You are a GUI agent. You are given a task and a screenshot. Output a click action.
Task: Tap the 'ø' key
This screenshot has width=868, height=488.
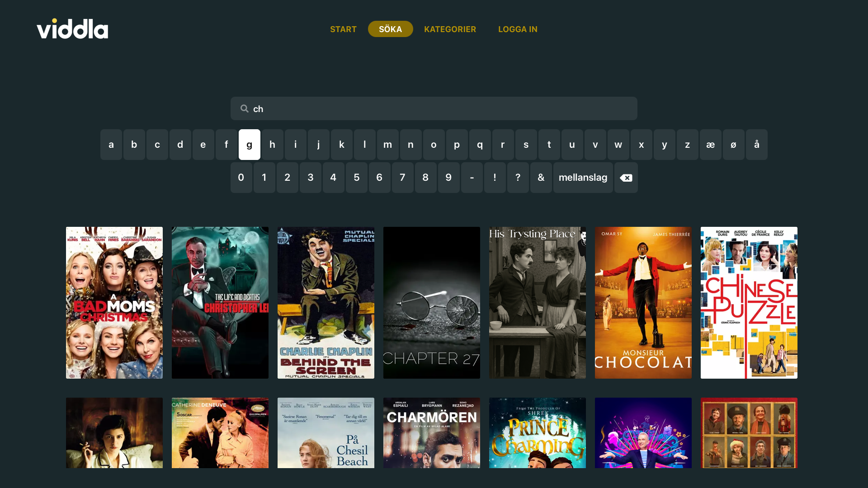click(734, 145)
